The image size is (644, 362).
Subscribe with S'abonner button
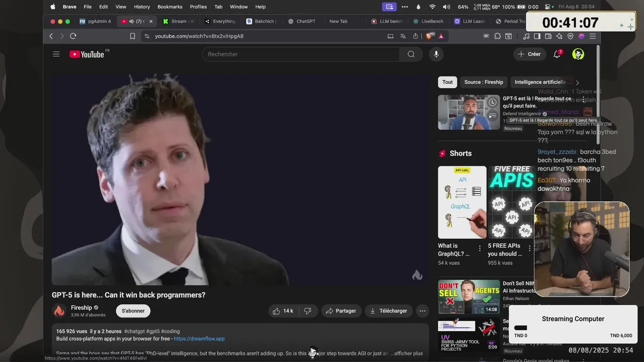pos(133,311)
